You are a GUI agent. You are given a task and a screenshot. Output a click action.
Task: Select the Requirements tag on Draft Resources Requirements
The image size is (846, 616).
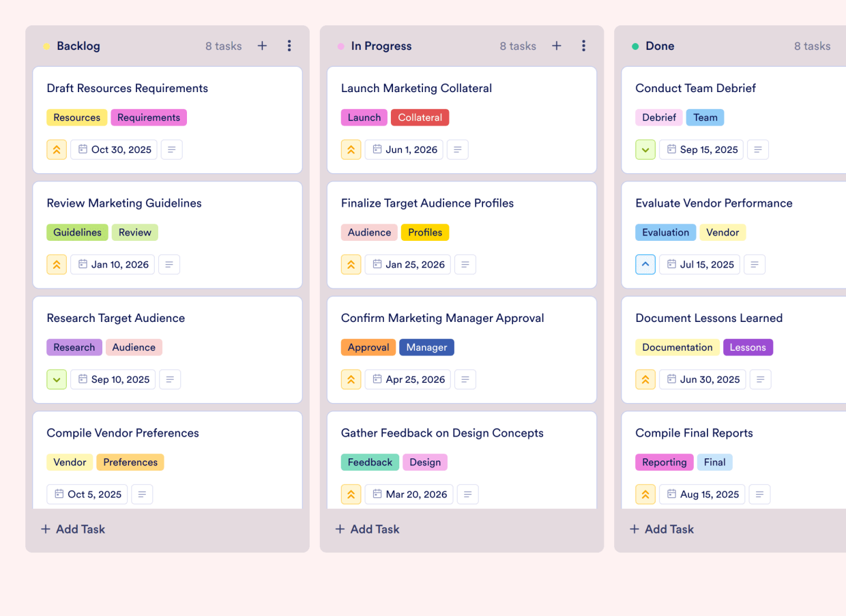tap(149, 117)
